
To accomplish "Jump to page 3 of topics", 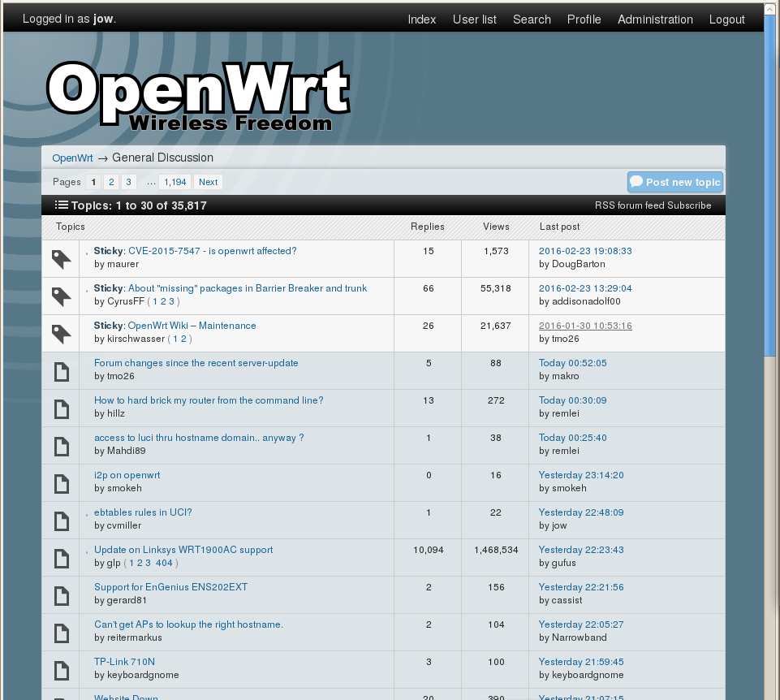I will [128, 182].
